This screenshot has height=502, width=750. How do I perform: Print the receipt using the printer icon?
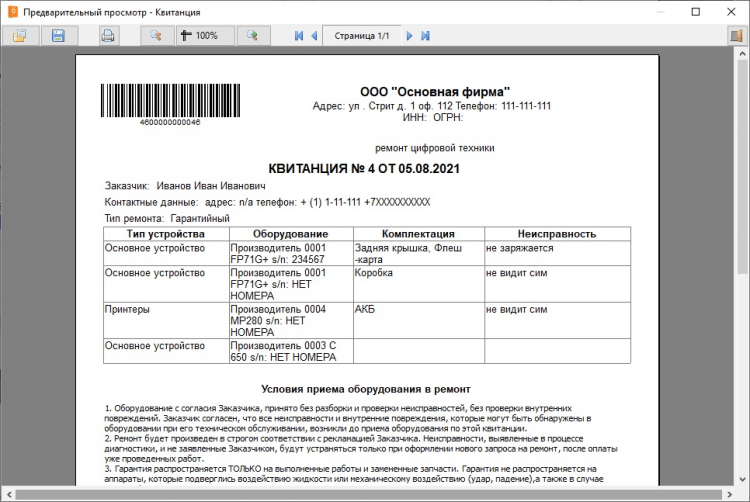[x=108, y=35]
